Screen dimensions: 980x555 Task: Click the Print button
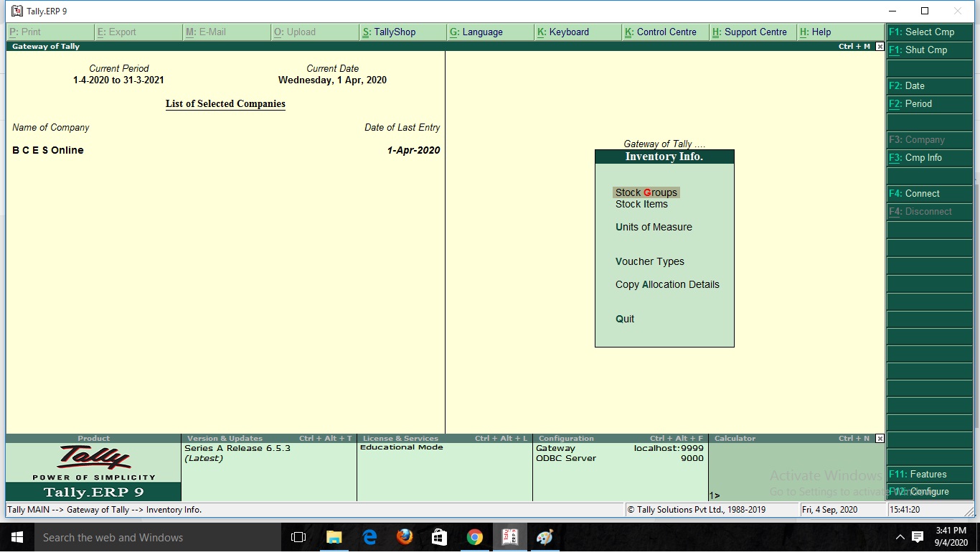click(50, 32)
